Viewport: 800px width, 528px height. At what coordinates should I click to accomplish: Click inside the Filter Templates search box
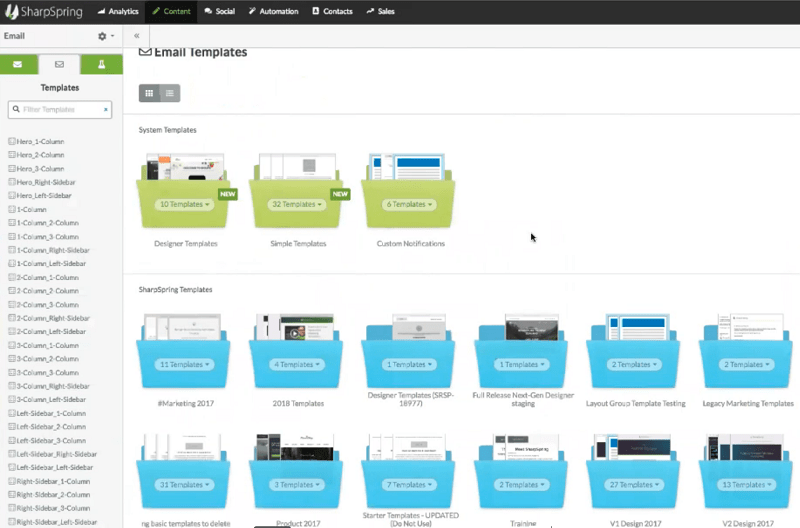coord(60,109)
